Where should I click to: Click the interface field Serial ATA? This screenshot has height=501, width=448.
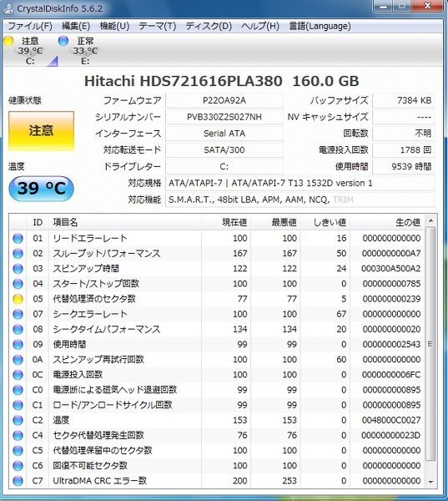point(224,134)
